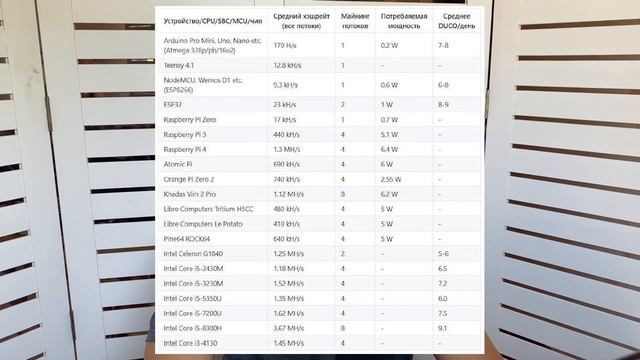Click the 6.2 W power value
The height and width of the screenshot is (360, 640).
click(x=389, y=194)
